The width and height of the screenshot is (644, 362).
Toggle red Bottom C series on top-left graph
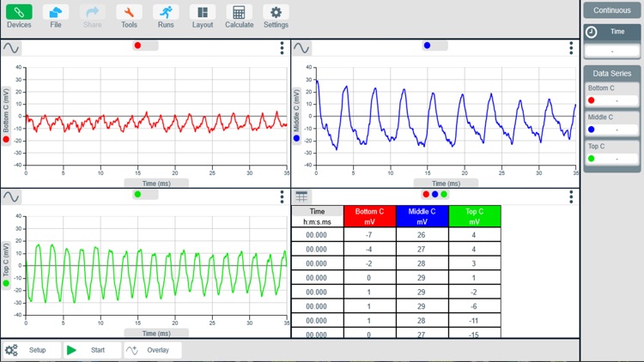[x=137, y=45]
